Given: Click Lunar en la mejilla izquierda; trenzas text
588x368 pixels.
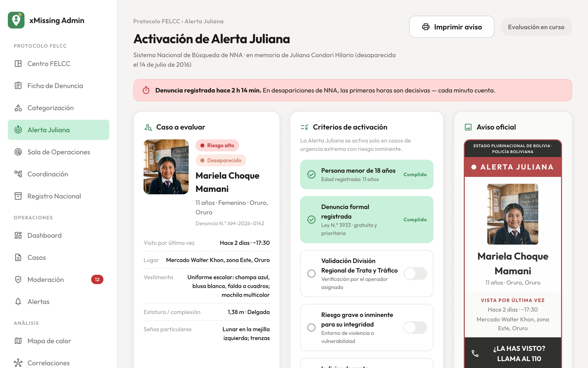Looking at the screenshot, I should [246, 334].
